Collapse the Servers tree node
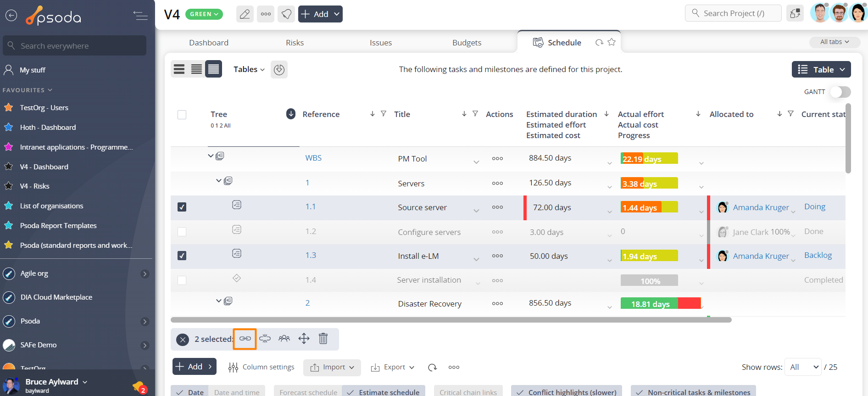This screenshot has height=396, width=868. (x=219, y=181)
